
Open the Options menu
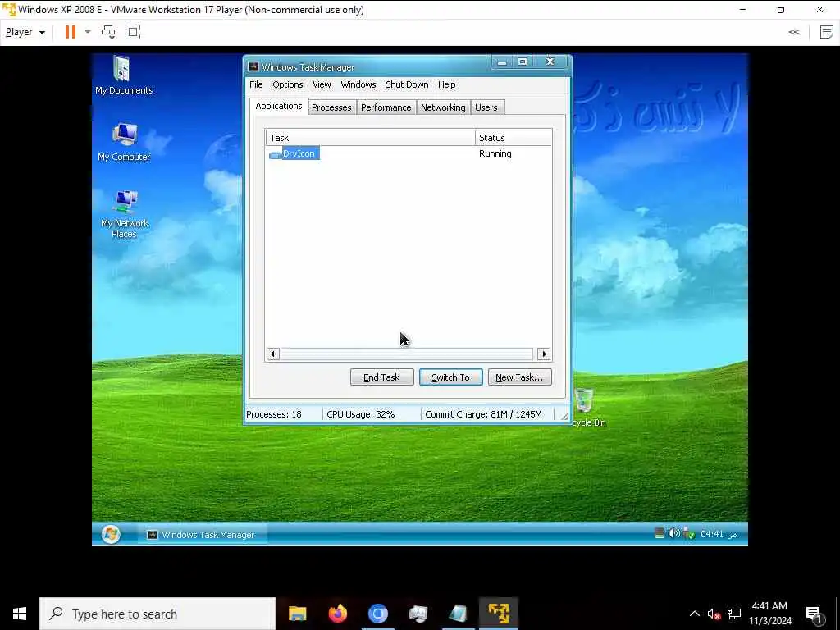(288, 84)
